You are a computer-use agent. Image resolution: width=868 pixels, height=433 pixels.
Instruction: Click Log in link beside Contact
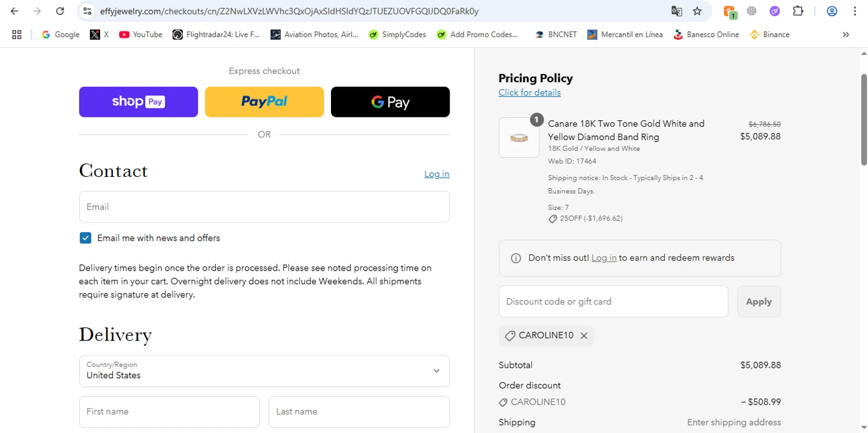pos(437,174)
